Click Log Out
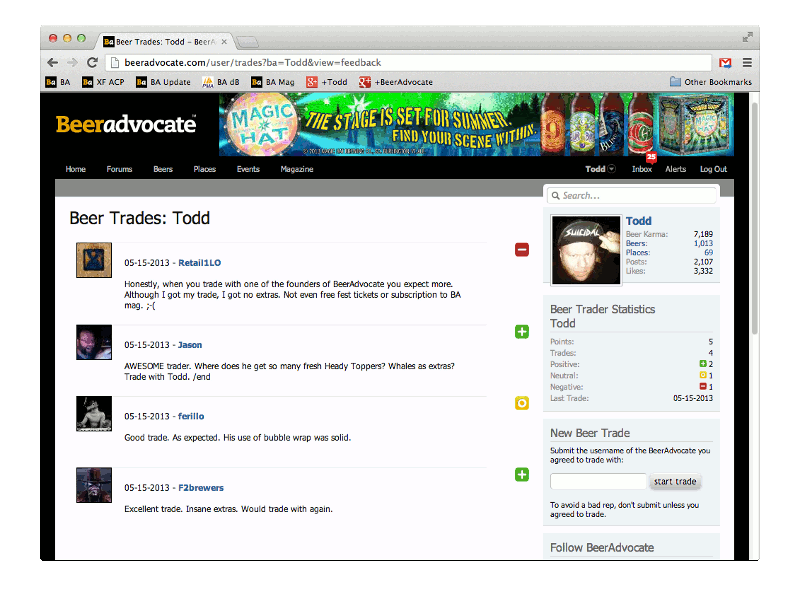The height and width of the screenshot is (616, 800). point(713,169)
